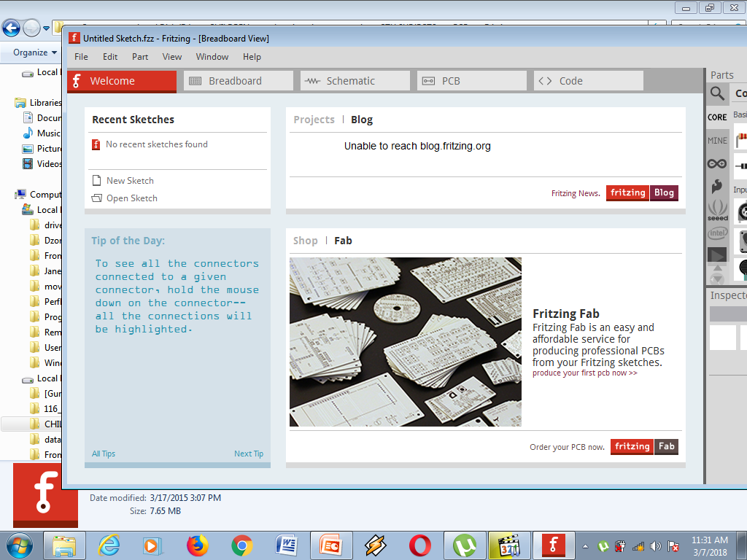The height and width of the screenshot is (560, 747).
Task: Show hidden system tray icons
Action: [x=586, y=546]
